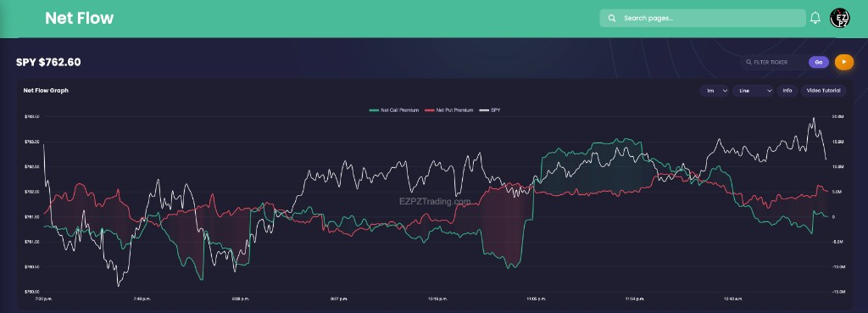This screenshot has width=868, height=313.
Task: Open the 1m timeframe dropdown
Action: pyautogui.click(x=714, y=90)
